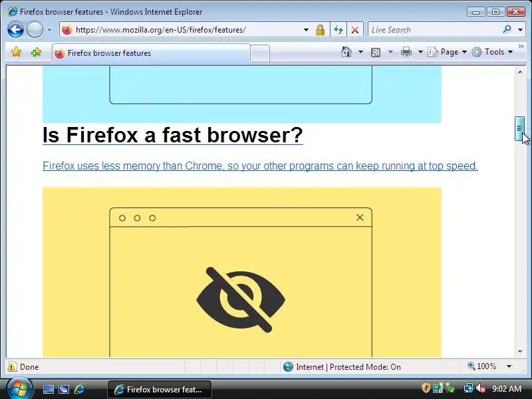532x399 pixels.
Task: Run search with the magnifier icon
Action: click(507, 29)
